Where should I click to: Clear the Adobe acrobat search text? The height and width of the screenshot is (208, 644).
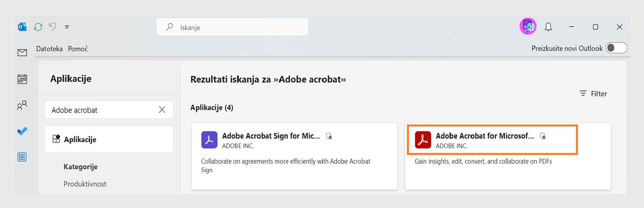(162, 110)
